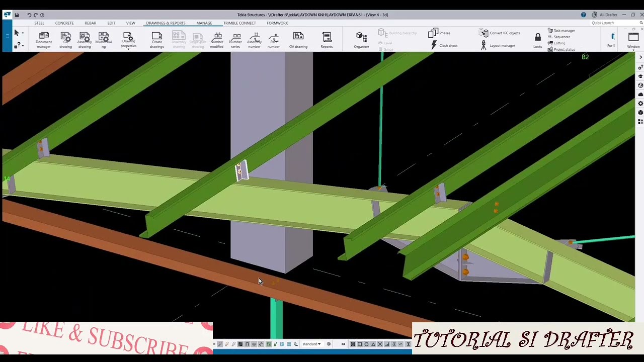644x362 pixels.
Task: Switch to the STEEL ribbon tab
Action: 39,23
